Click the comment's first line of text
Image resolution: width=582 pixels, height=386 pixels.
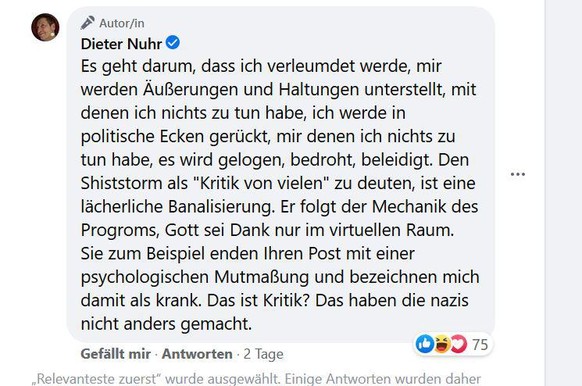(x=261, y=66)
